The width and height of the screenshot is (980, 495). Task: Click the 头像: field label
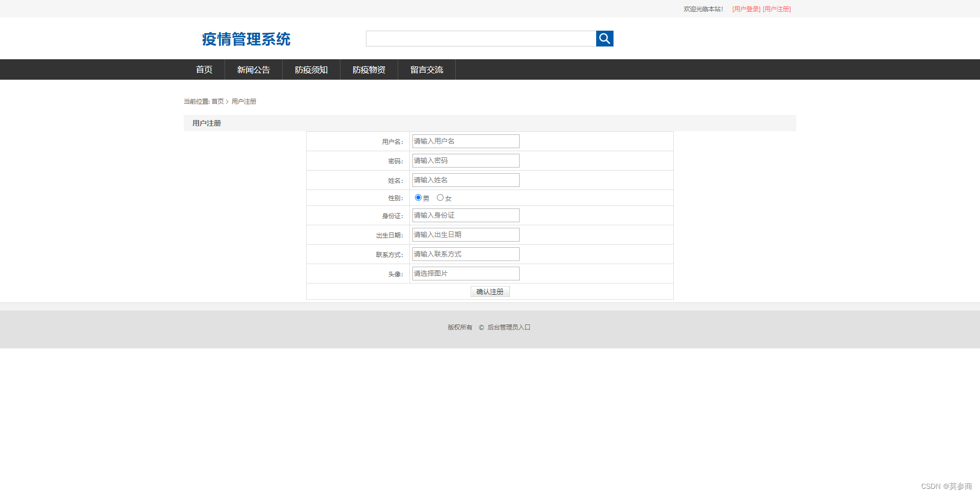tap(396, 274)
